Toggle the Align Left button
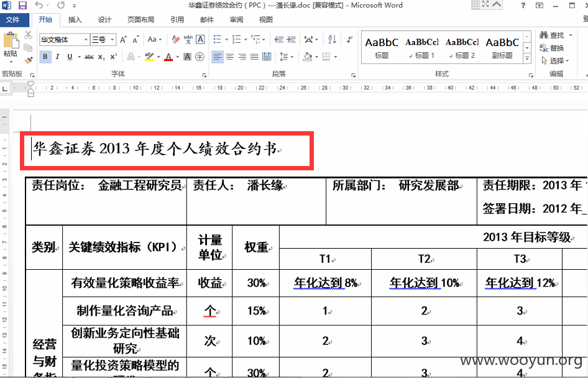Screen dimensions: 588x378 218,57
